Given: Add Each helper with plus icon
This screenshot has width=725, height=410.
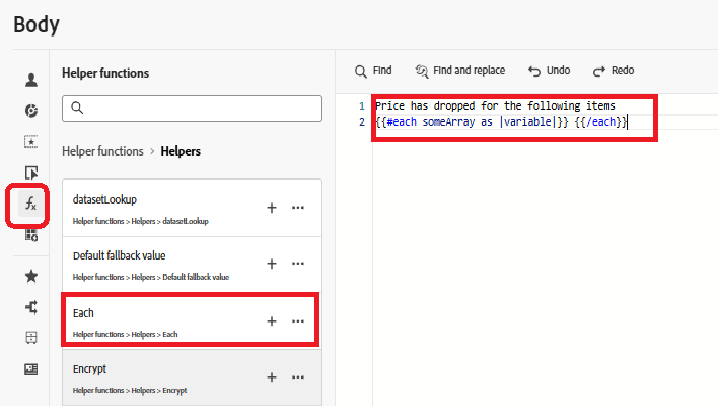Looking at the screenshot, I should (x=272, y=321).
